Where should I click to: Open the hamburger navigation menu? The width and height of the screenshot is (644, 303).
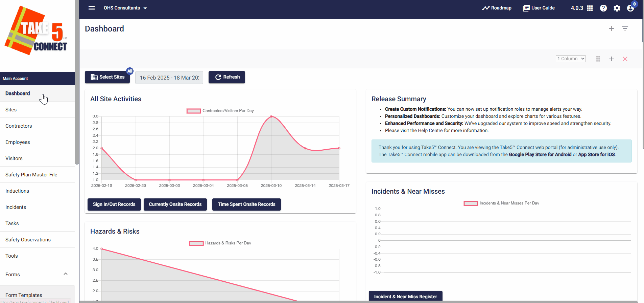click(x=92, y=8)
